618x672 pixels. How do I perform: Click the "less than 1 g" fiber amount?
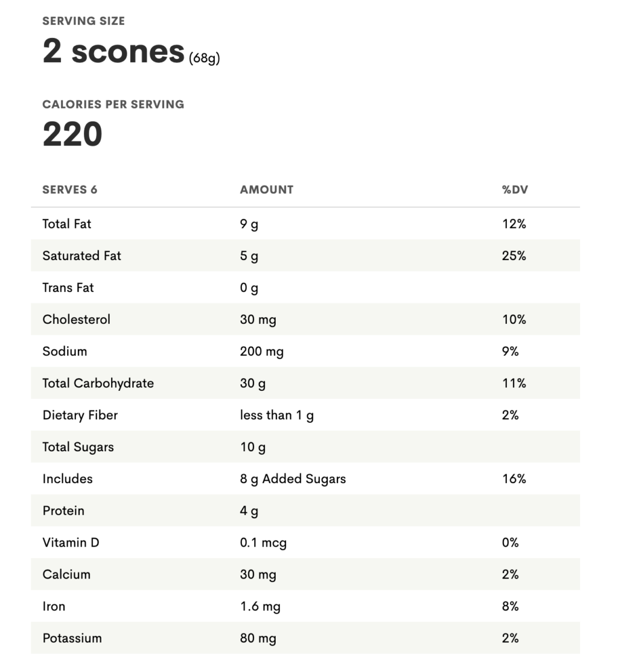(x=277, y=415)
